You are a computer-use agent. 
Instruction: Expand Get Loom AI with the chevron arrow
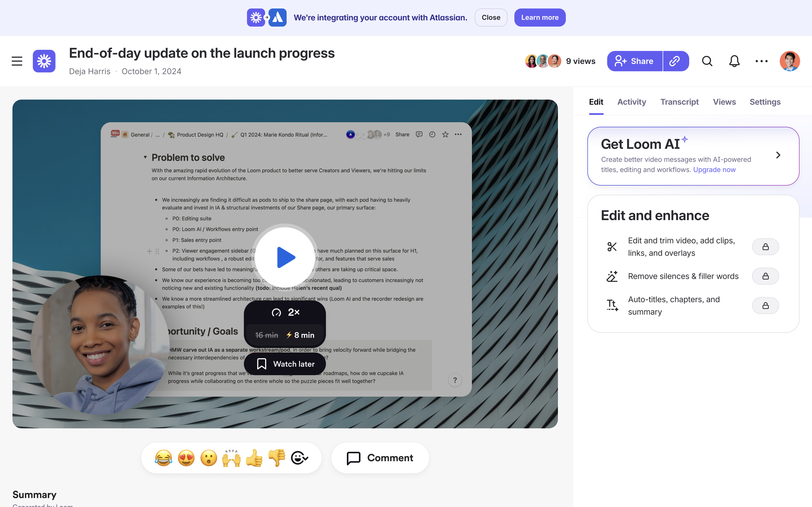[778, 155]
